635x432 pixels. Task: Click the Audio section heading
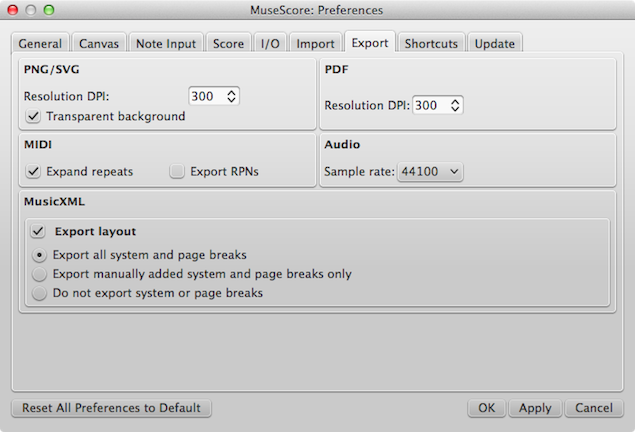[x=342, y=145]
